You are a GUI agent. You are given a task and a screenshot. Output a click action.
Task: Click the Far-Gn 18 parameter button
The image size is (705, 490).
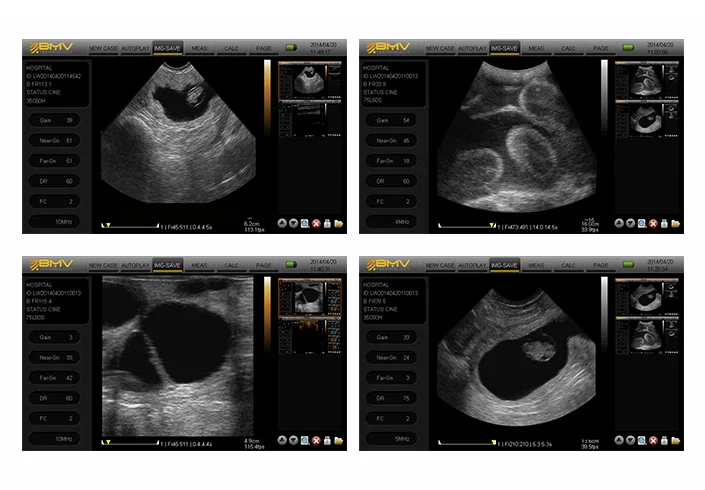click(x=392, y=161)
